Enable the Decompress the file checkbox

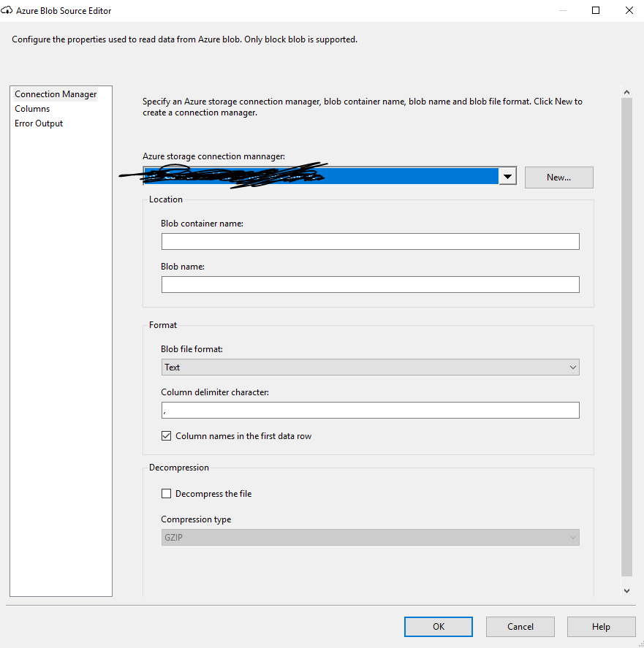(167, 494)
